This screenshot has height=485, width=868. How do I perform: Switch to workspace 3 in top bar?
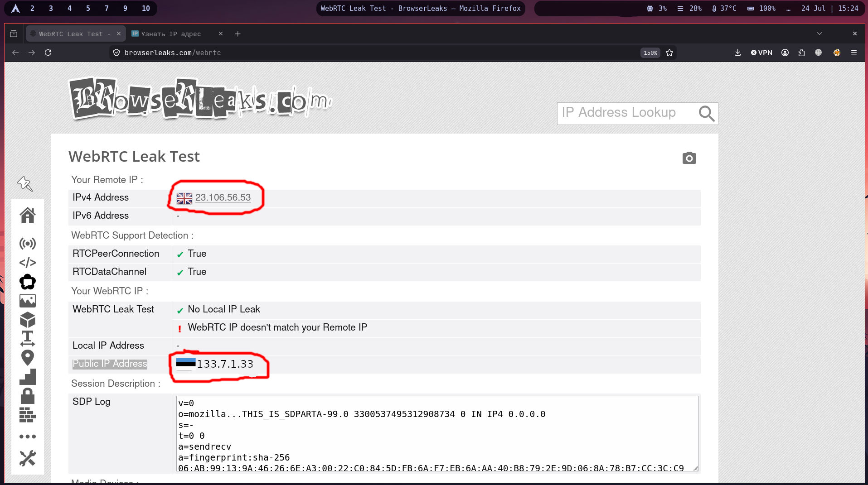pos(51,9)
